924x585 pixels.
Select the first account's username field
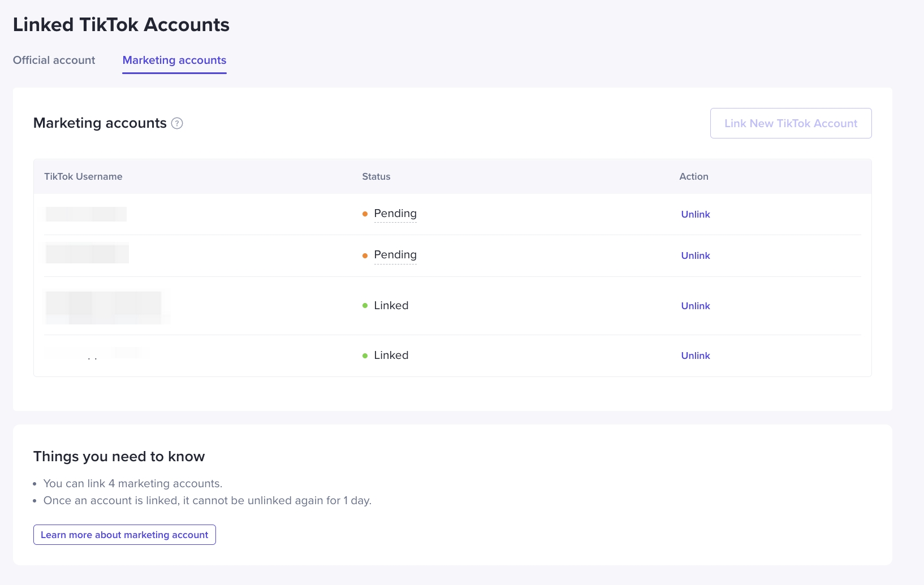tap(86, 214)
